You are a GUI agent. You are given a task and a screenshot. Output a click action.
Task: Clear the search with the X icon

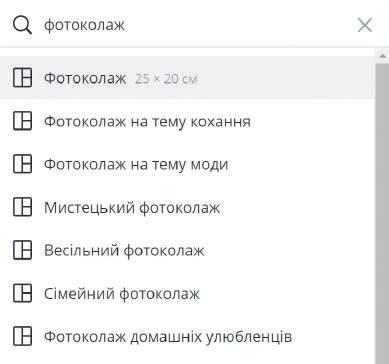(365, 25)
